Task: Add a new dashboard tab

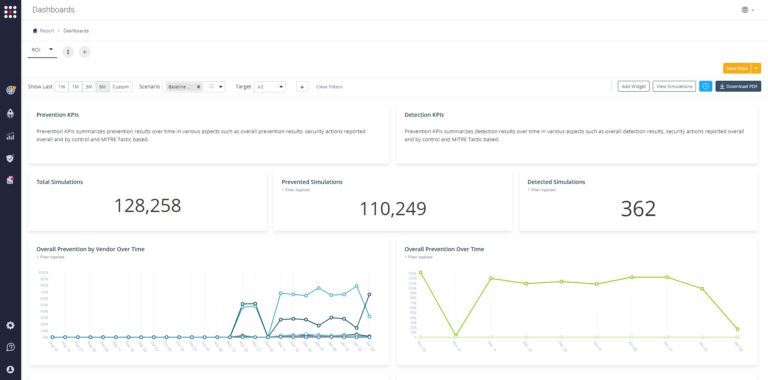Action: [85, 52]
